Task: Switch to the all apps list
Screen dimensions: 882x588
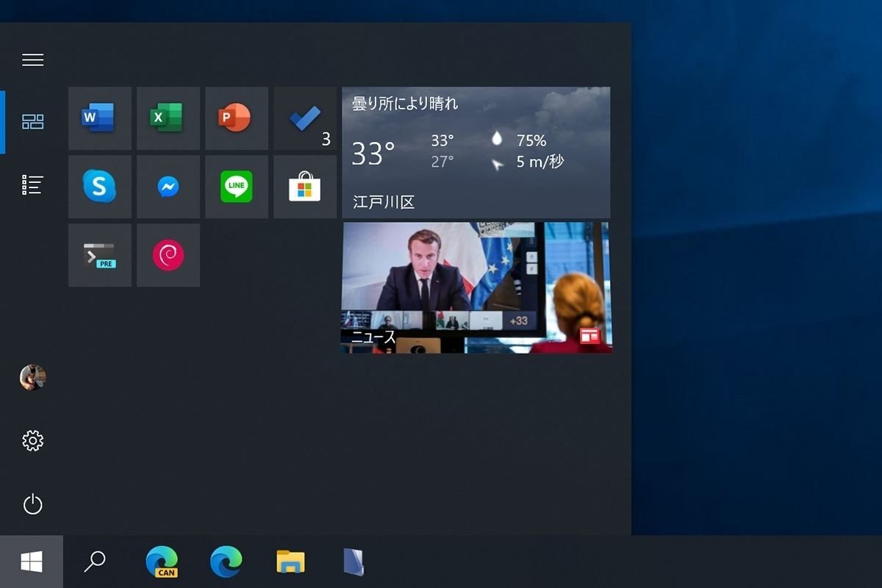Action: (32, 184)
